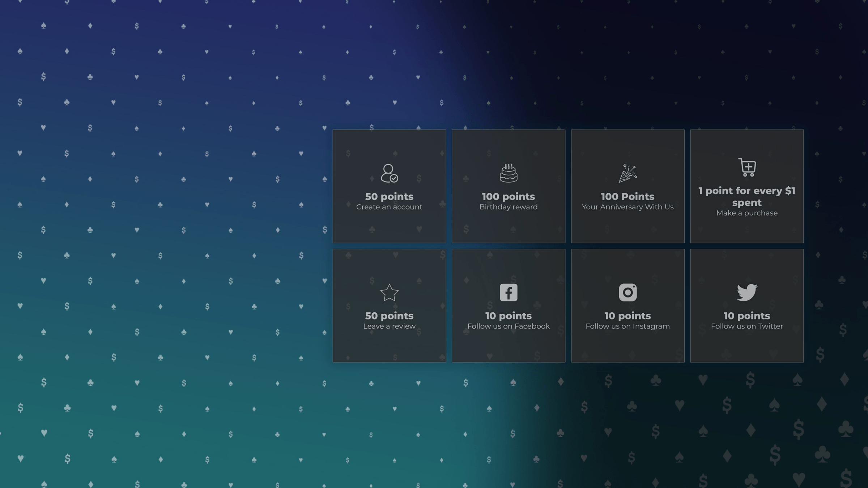Click '1 point for every $1 spent'
The width and height of the screenshot is (868, 488).
click(x=747, y=197)
